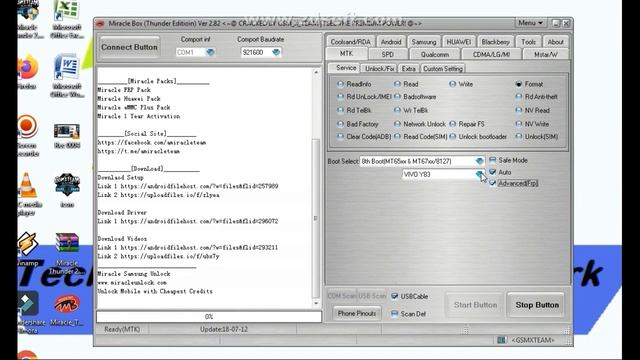
Task: Toggle the Auto checkbox
Action: [493, 172]
